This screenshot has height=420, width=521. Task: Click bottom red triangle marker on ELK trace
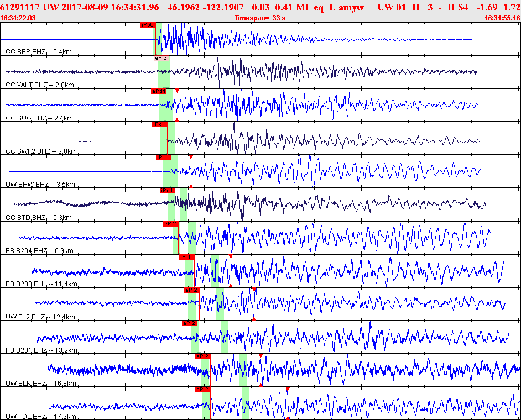[260, 385]
